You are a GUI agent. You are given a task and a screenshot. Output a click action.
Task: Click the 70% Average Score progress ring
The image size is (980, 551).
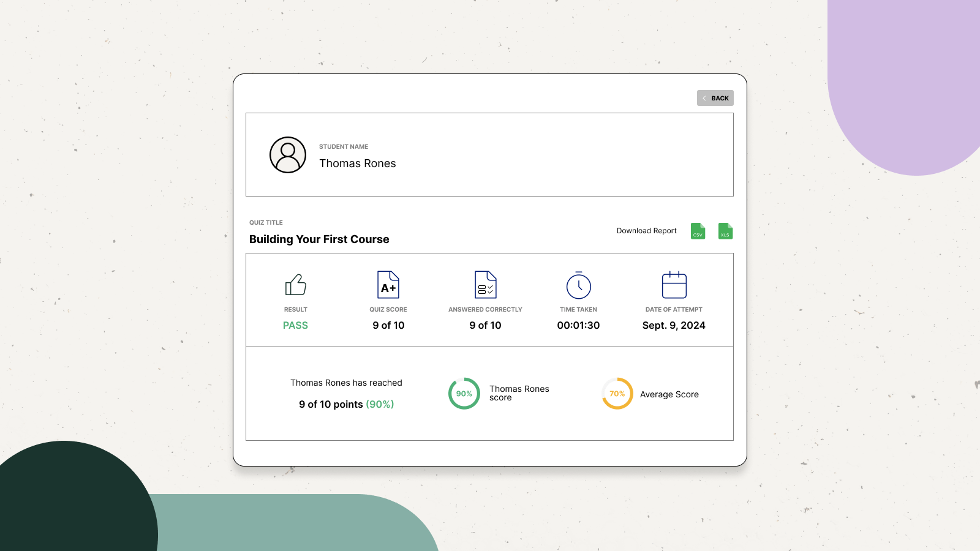617,394
